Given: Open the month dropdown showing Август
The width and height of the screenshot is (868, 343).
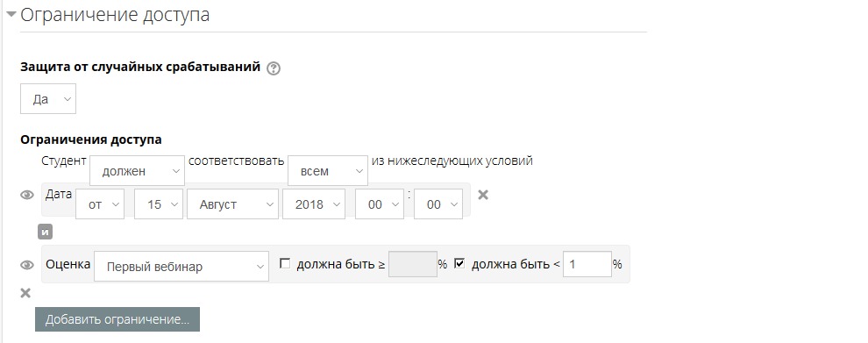Looking at the screenshot, I should [232, 204].
